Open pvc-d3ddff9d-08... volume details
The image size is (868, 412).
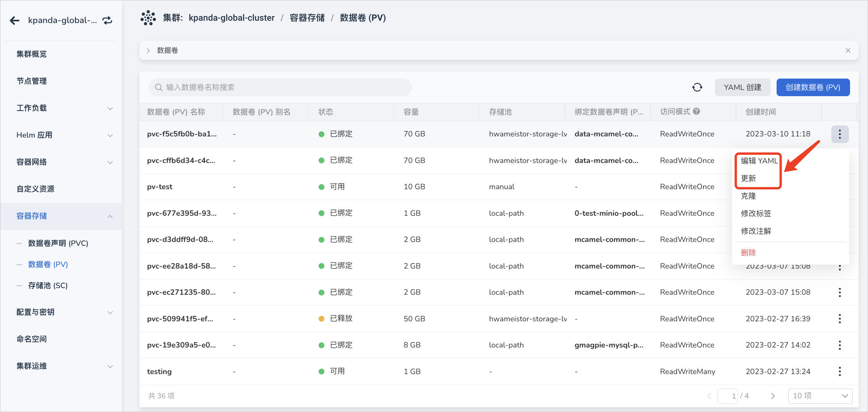pyautogui.click(x=180, y=240)
